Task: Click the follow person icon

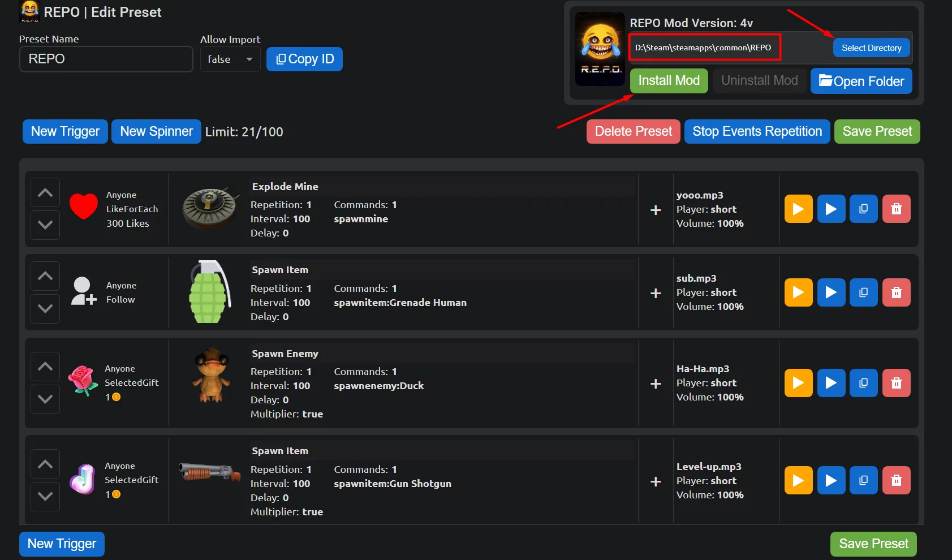Action: [x=84, y=291]
